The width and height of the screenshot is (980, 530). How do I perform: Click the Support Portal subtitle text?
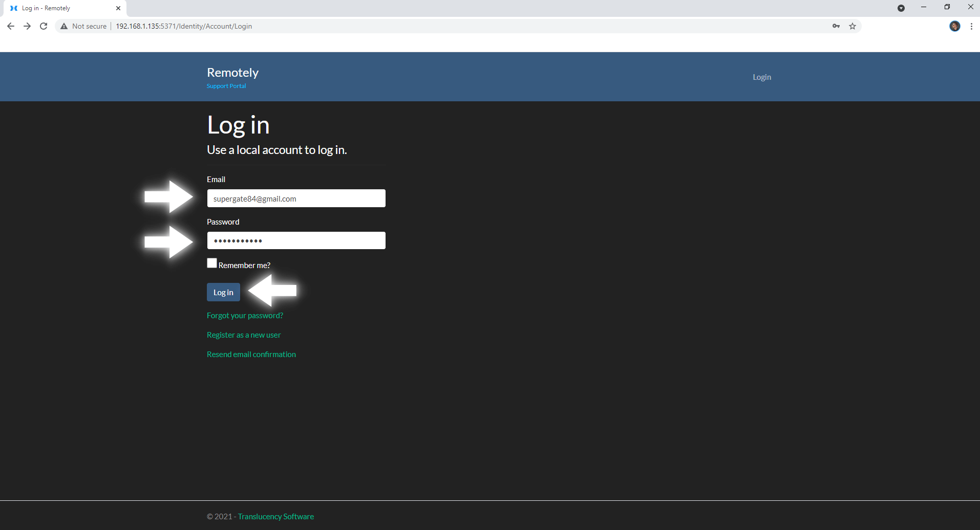click(x=226, y=86)
